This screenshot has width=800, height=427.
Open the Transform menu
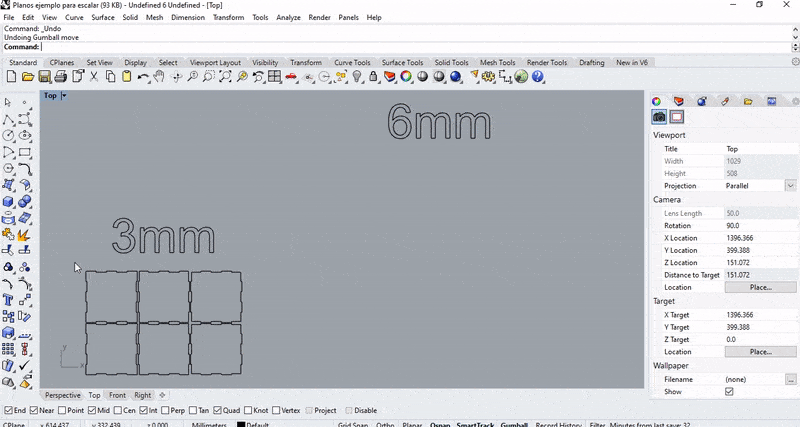point(229,17)
